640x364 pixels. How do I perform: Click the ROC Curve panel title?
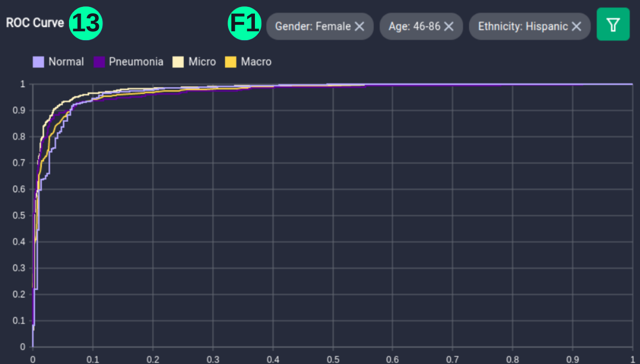pyautogui.click(x=35, y=23)
